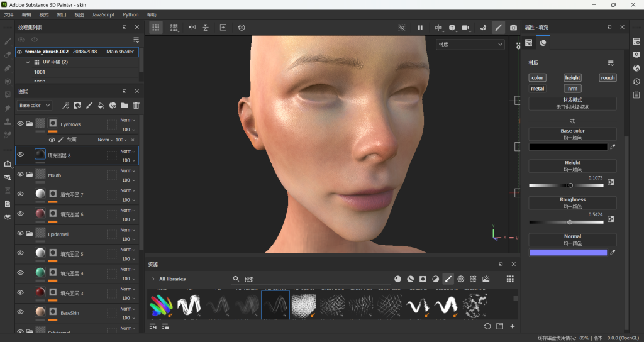The height and width of the screenshot is (342, 644).
Task: Click the purple Normal color swatch
Action: click(568, 253)
